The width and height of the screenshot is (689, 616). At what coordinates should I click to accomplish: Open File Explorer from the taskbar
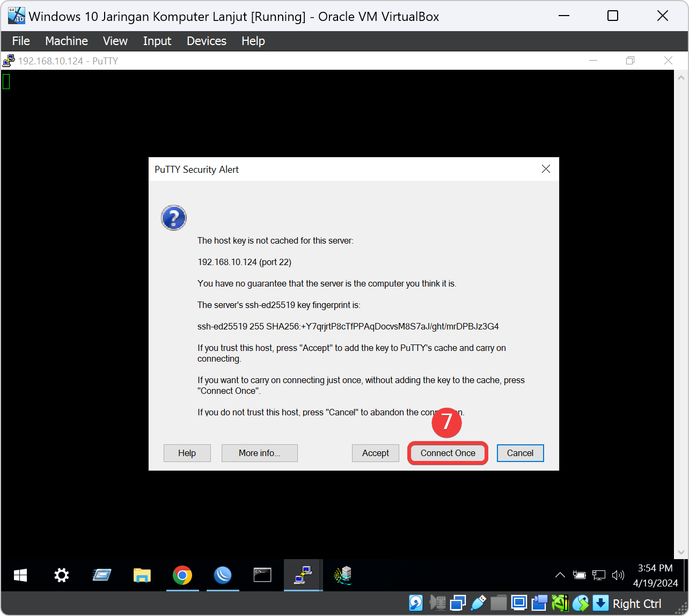142,576
